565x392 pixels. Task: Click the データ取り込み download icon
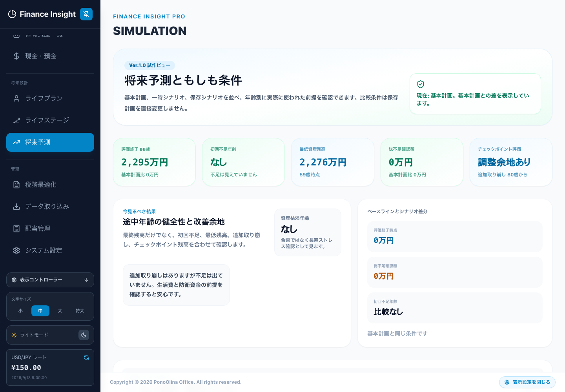pyautogui.click(x=16, y=207)
